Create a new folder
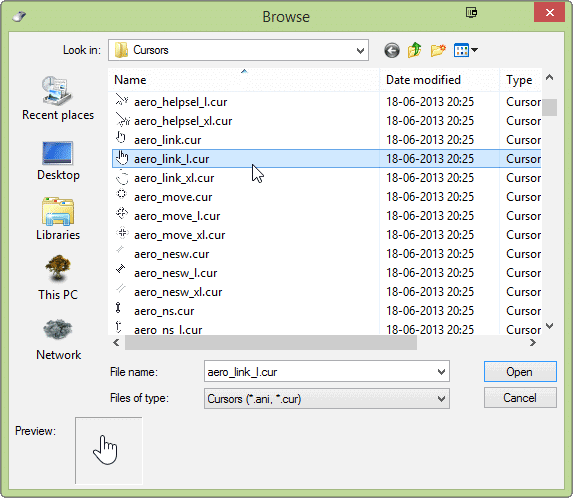Viewport: 573px width, 498px height. (438, 50)
